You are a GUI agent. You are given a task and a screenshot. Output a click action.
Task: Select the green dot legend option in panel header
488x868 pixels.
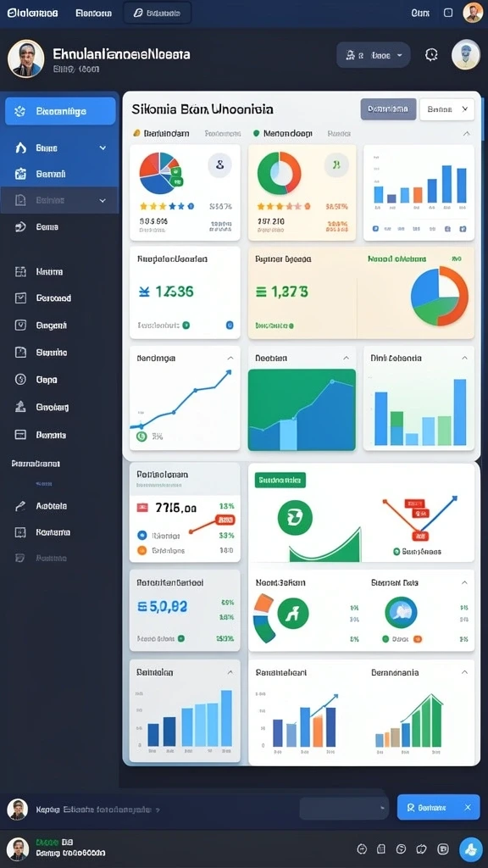(282, 133)
